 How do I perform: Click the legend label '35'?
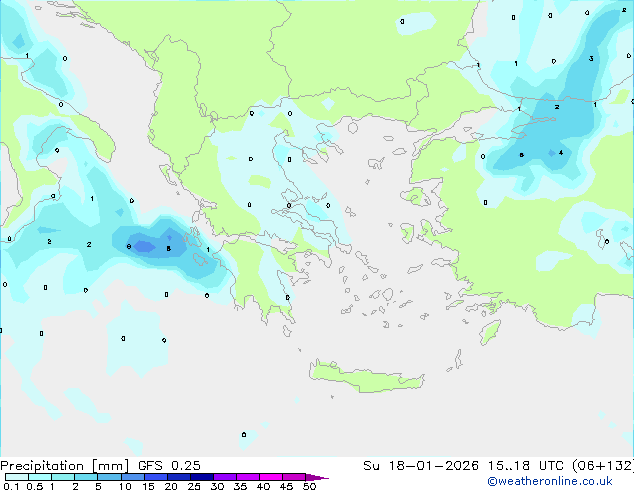[241, 486]
